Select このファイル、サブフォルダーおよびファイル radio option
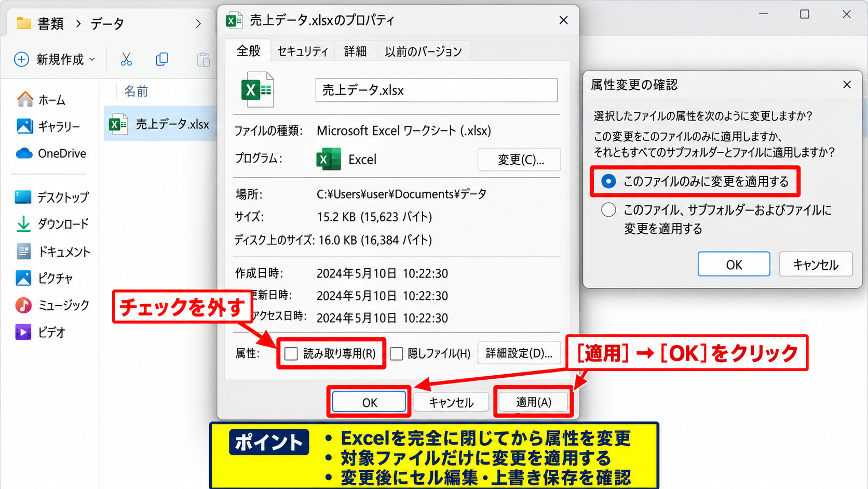 pos(608,210)
